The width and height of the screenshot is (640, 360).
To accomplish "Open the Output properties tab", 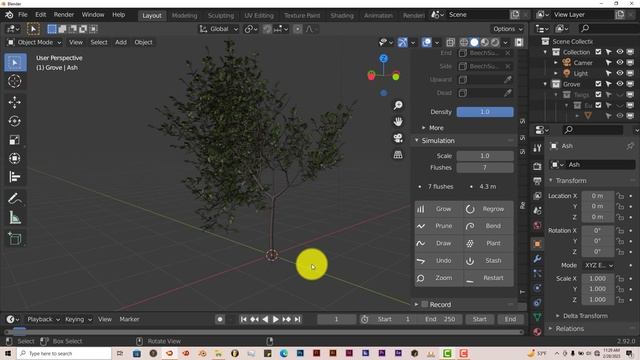I will click(x=537, y=181).
